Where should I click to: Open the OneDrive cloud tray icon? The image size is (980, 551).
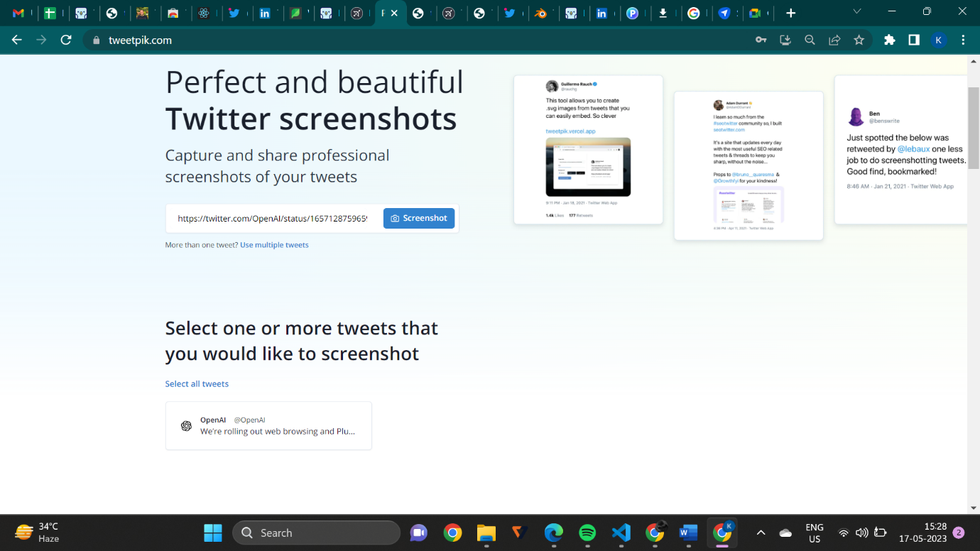click(x=785, y=533)
